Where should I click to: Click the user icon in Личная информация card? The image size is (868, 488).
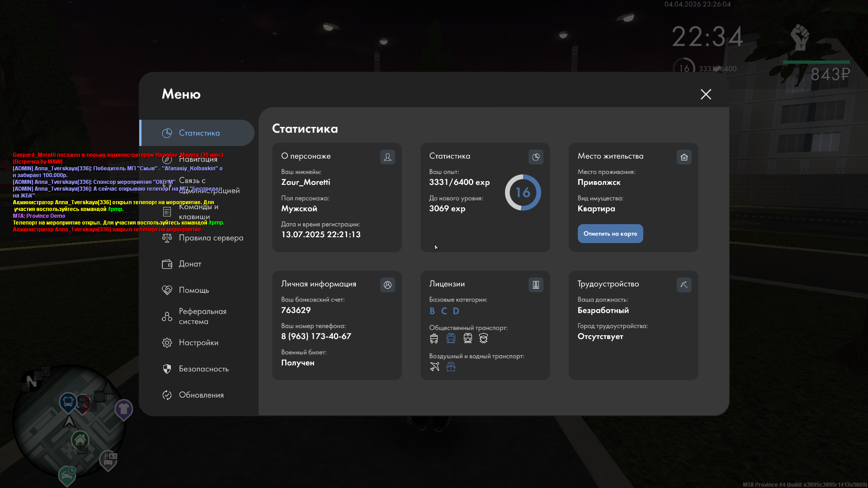point(387,285)
